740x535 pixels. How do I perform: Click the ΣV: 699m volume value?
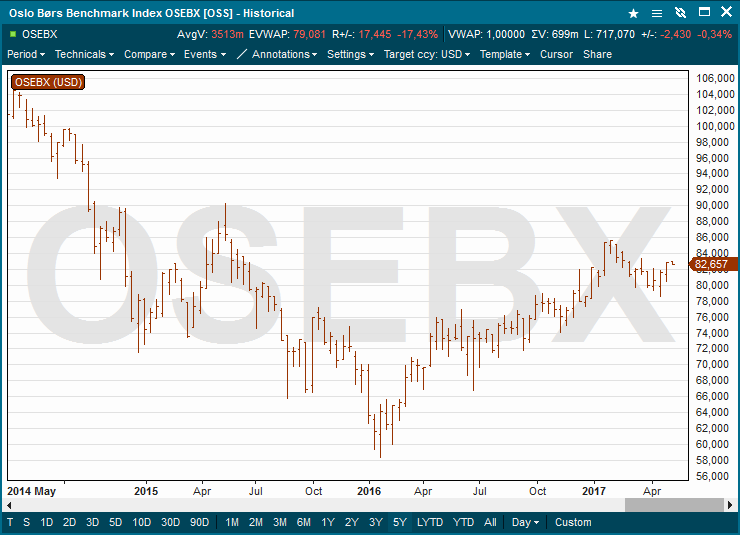[x=555, y=34]
